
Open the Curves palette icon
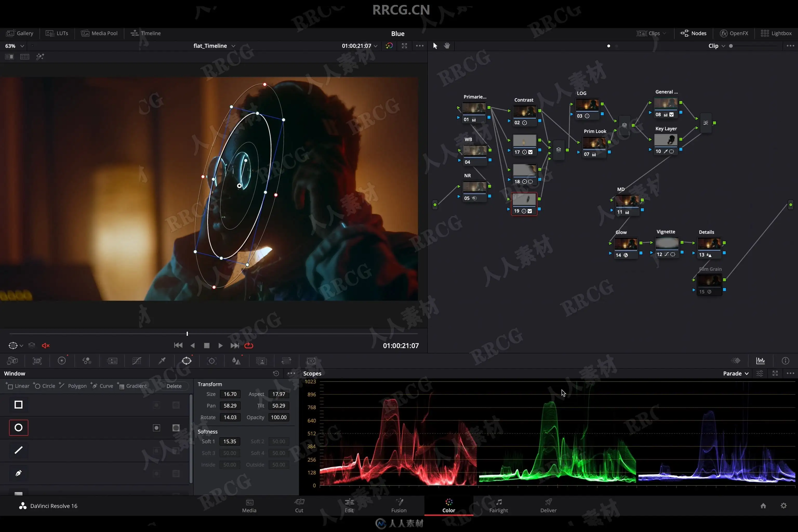pos(137,361)
